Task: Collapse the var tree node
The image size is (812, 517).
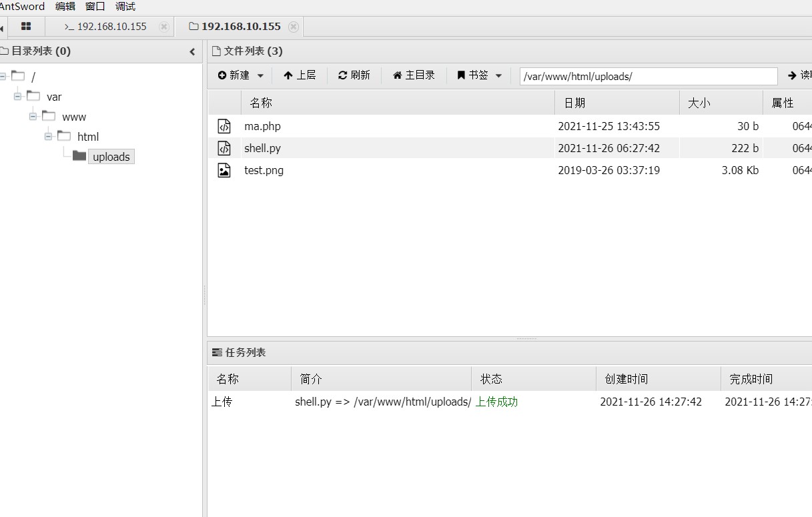Action: [17, 97]
